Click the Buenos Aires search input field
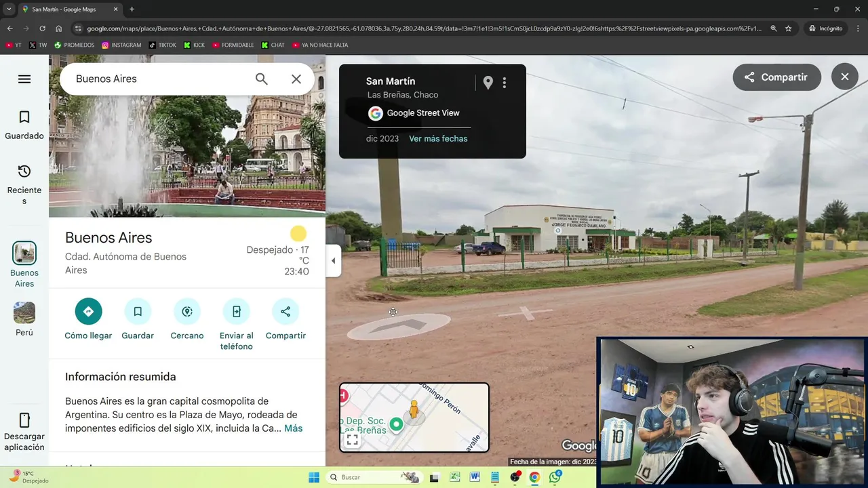The height and width of the screenshot is (488, 868). [x=156, y=79]
